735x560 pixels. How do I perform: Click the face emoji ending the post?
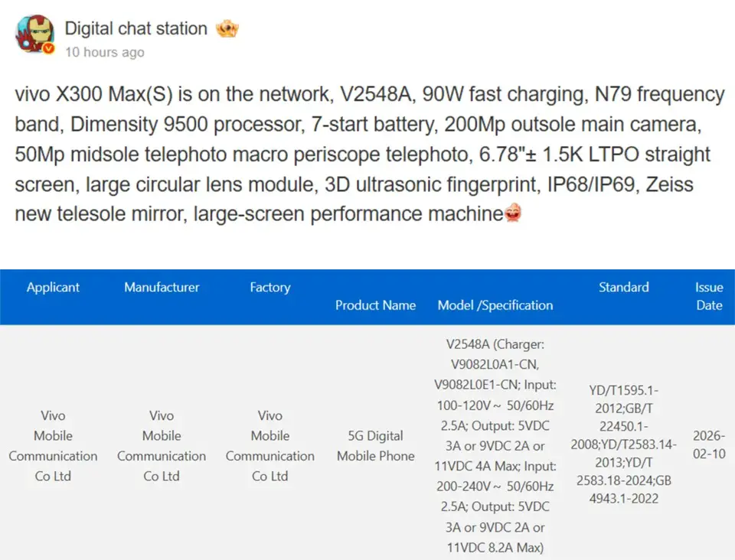513,214
